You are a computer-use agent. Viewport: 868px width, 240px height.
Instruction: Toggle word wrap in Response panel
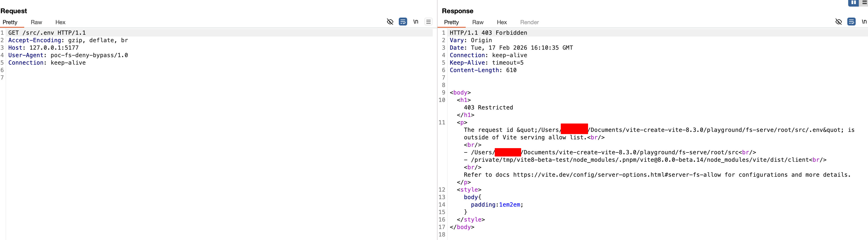(x=851, y=22)
